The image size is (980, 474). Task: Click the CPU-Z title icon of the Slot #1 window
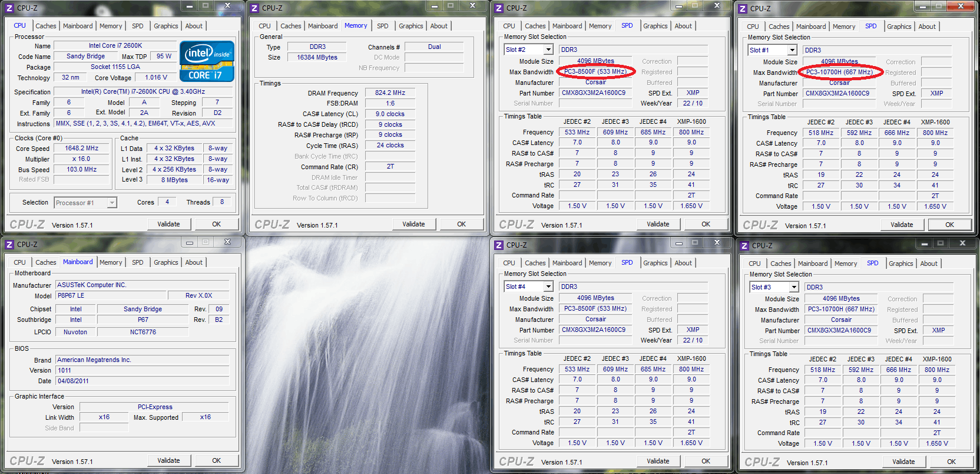(743, 8)
